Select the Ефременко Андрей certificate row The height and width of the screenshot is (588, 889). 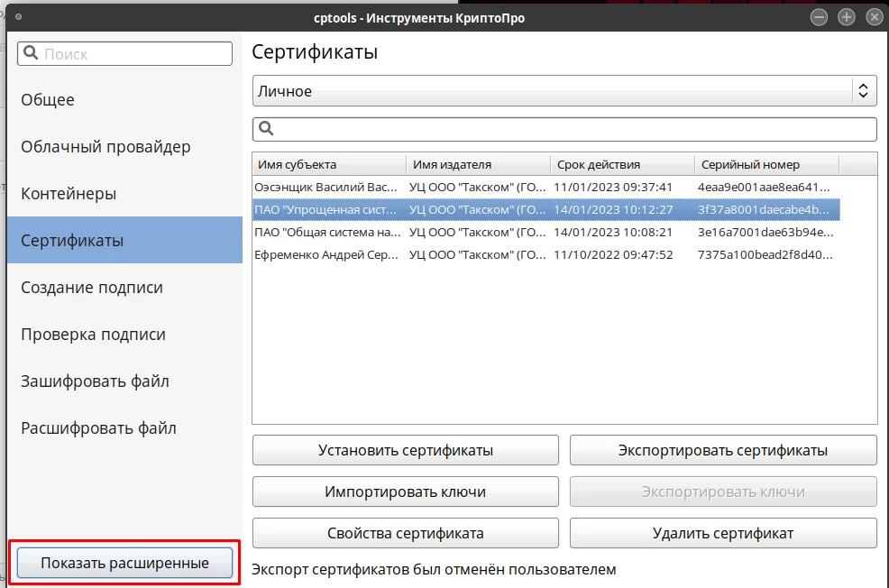tap(546, 255)
